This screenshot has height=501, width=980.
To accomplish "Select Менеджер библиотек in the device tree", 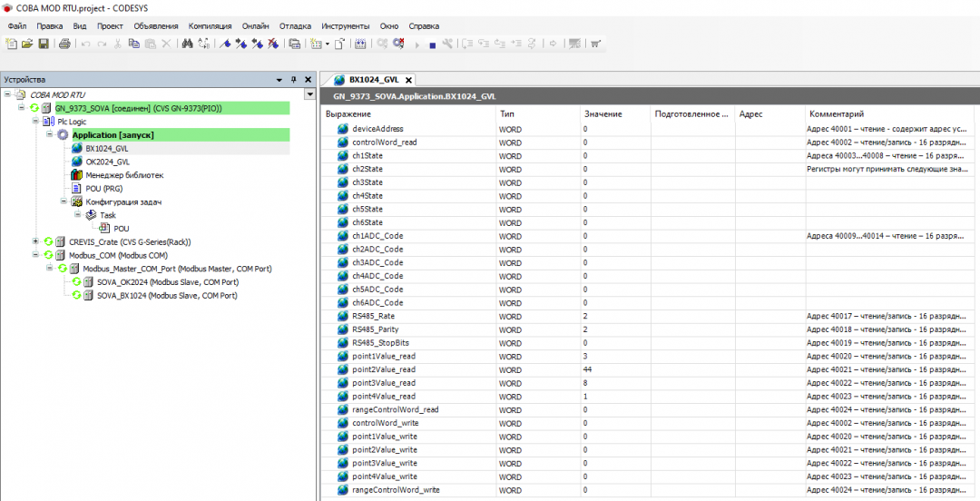I will (124, 175).
